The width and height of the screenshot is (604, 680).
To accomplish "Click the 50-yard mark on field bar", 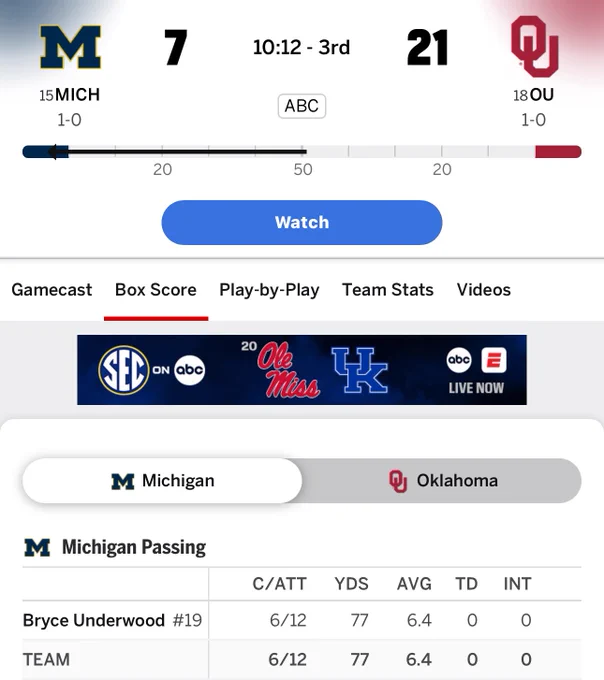I will 303,169.
